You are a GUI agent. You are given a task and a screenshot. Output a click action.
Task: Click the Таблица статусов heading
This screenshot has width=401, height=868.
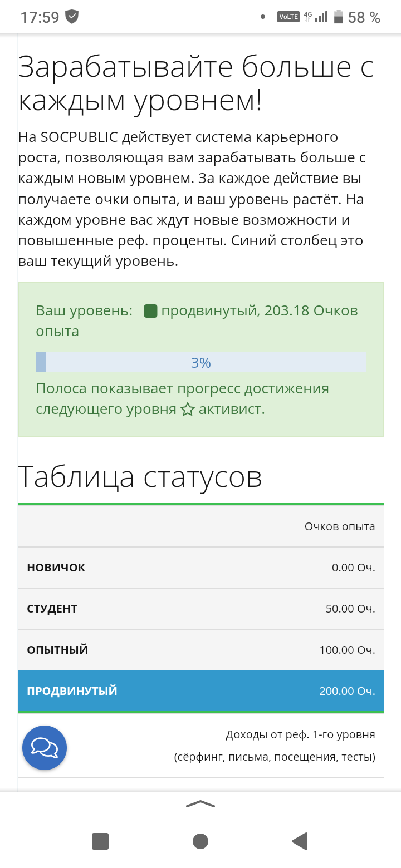click(x=140, y=477)
